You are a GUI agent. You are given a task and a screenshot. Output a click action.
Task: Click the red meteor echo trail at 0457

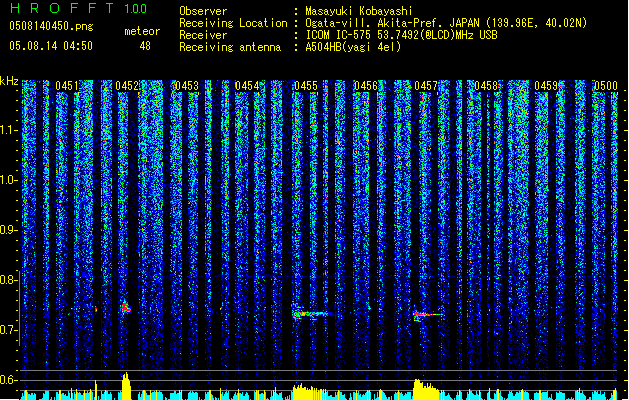click(428, 315)
